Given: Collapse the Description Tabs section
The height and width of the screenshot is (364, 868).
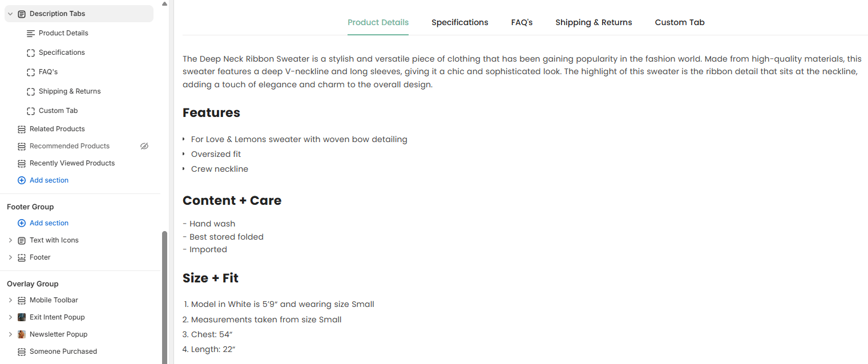Looking at the screenshot, I should tap(10, 14).
